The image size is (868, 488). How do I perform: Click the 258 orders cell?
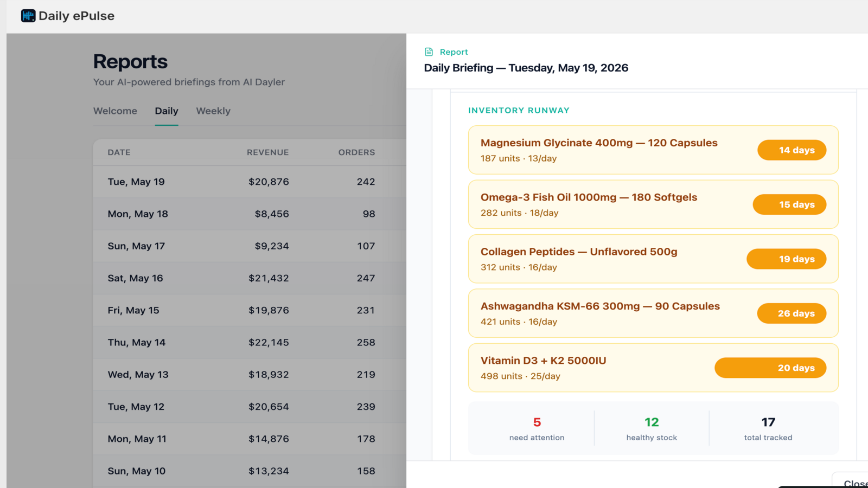[366, 342]
